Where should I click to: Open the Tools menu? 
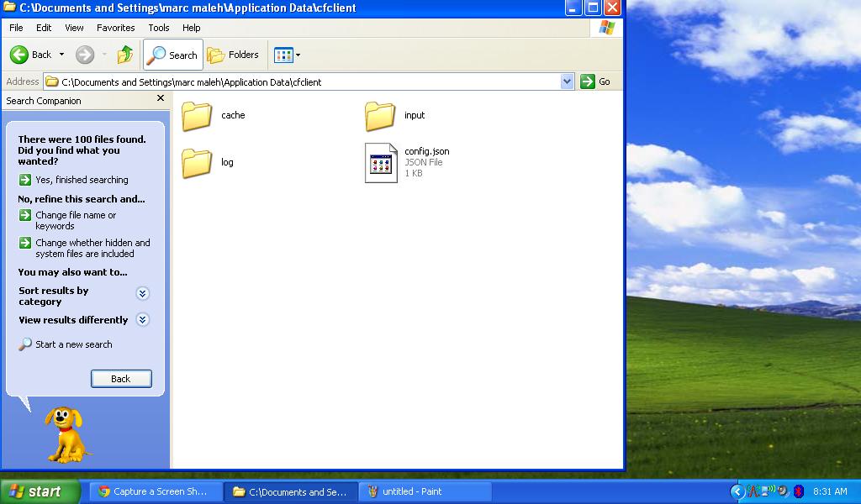159,28
